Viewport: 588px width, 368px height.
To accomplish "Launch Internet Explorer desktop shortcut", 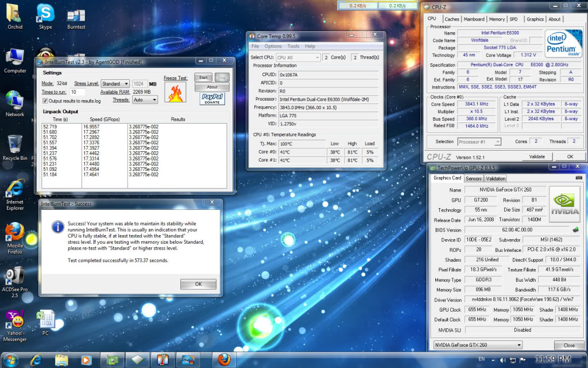I will 15,195.
